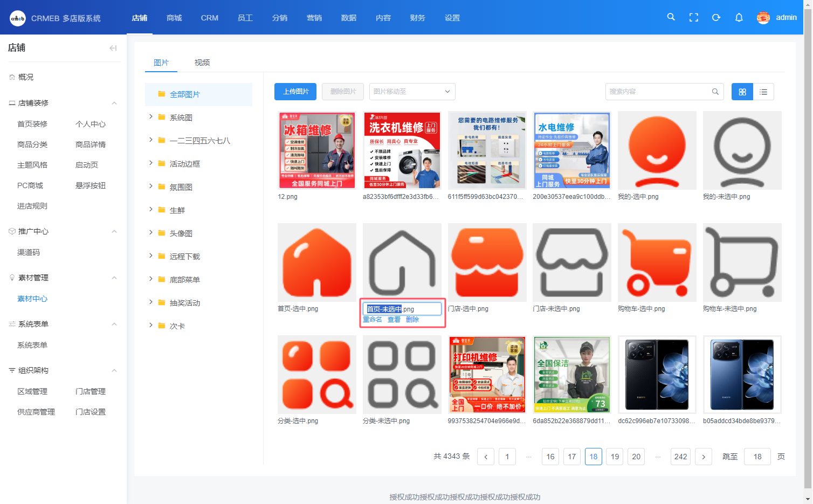Screen dimensions: 813x504
Task: Expand the 次卡 folder arrow
Action: tap(150, 325)
